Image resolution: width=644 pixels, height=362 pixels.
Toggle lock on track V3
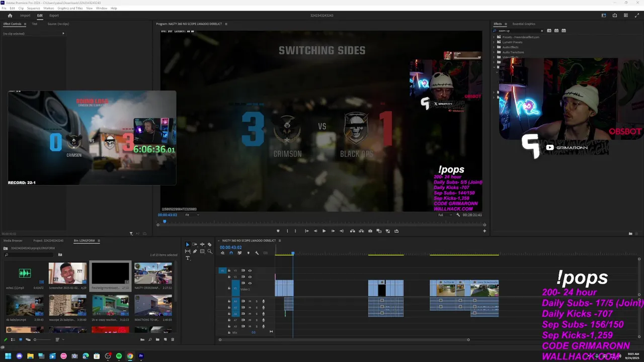(x=229, y=270)
